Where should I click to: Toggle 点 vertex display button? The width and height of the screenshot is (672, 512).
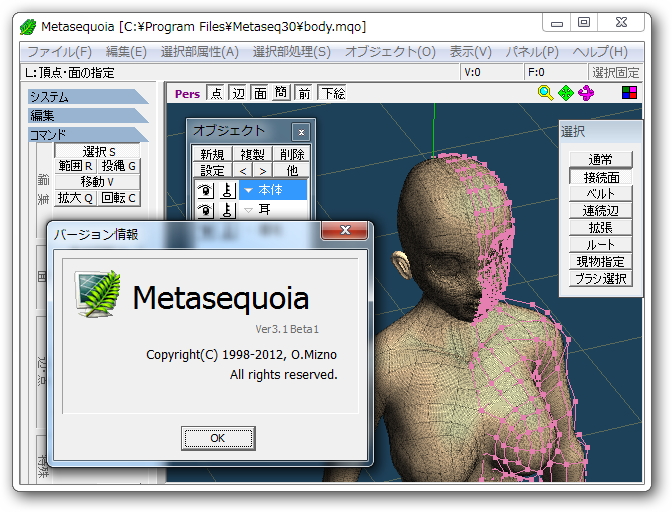click(216, 93)
